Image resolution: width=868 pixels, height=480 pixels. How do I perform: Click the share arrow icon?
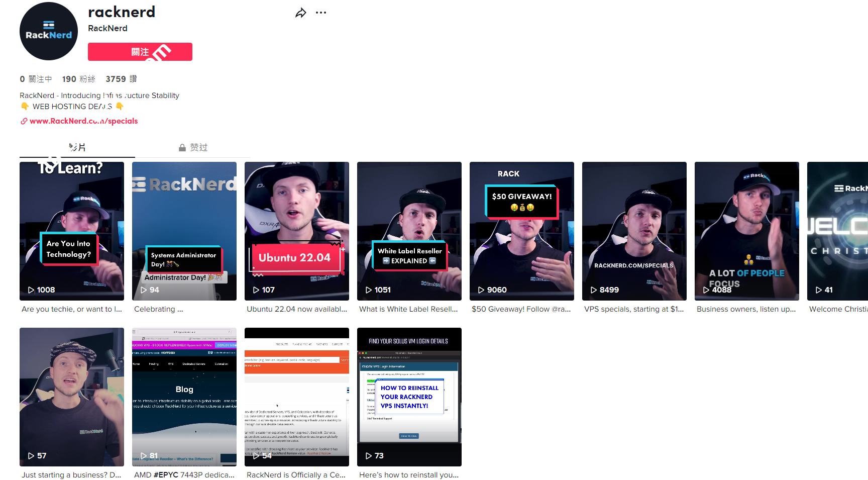pyautogui.click(x=300, y=13)
